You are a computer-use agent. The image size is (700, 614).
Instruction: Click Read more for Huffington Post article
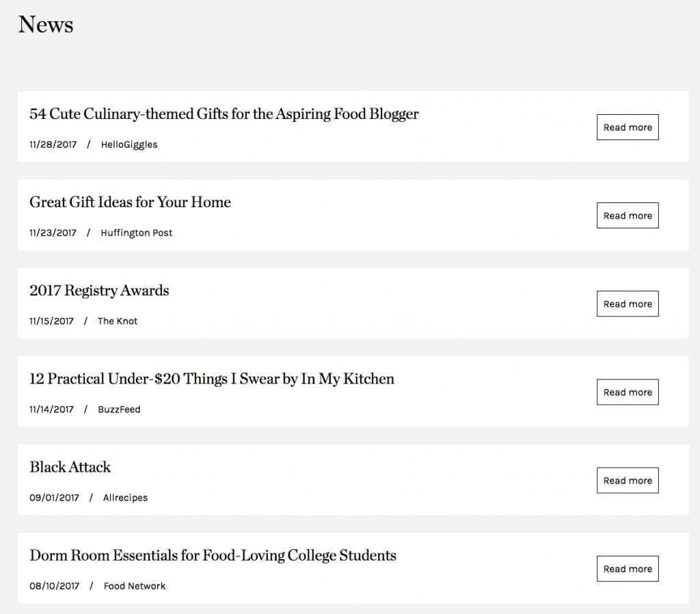628,215
